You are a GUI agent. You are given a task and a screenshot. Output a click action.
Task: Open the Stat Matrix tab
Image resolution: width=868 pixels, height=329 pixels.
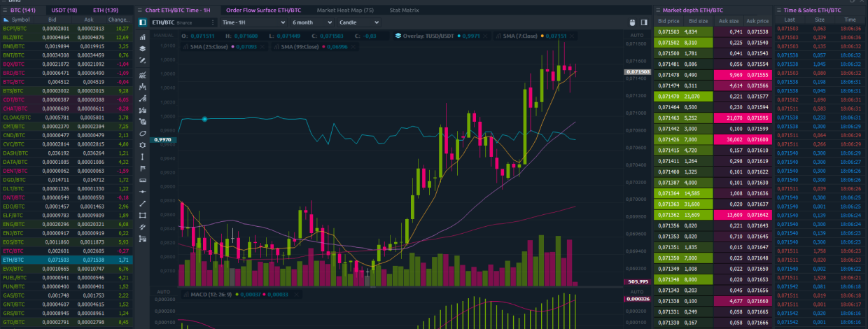click(404, 10)
